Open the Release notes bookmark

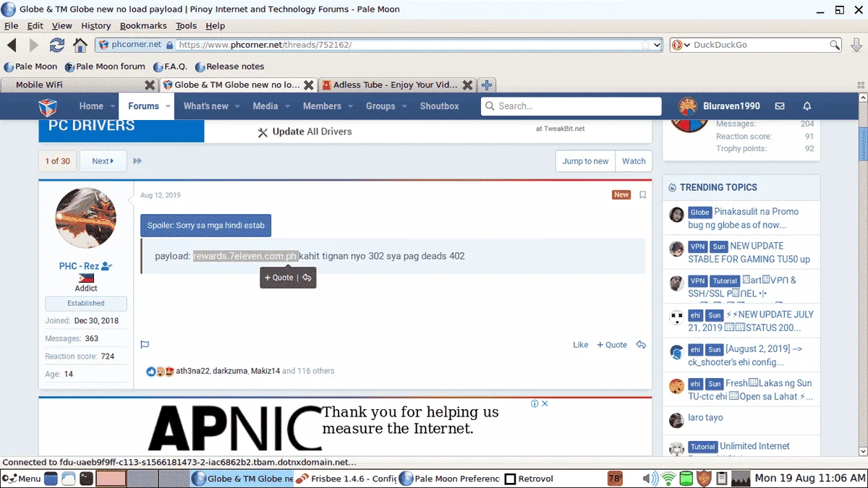[229, 67]
